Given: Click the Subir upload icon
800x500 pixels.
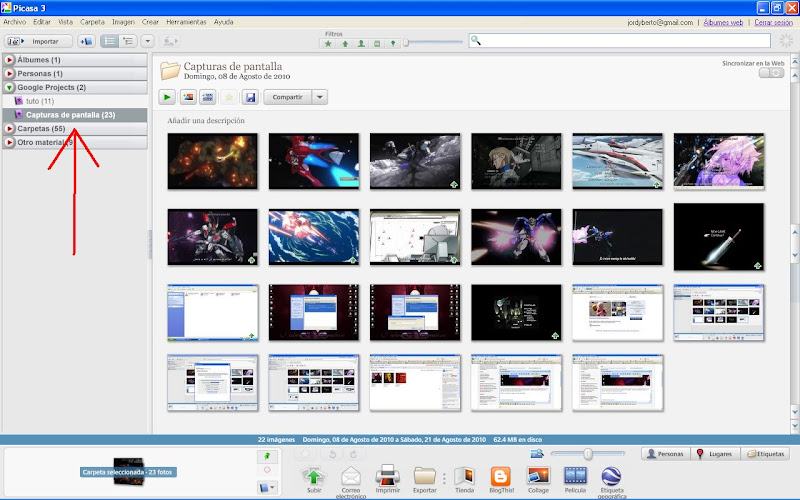Looking at the screenshot, I should coord(314,476).
